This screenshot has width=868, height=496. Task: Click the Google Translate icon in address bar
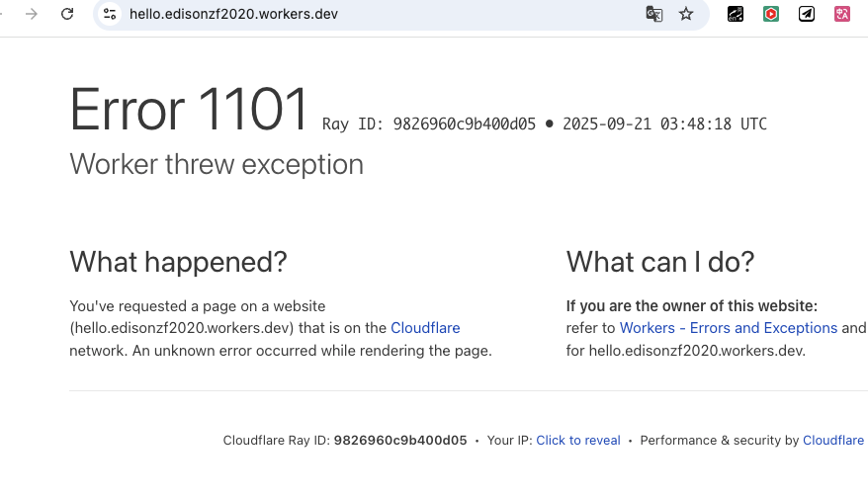pos(654,14)
